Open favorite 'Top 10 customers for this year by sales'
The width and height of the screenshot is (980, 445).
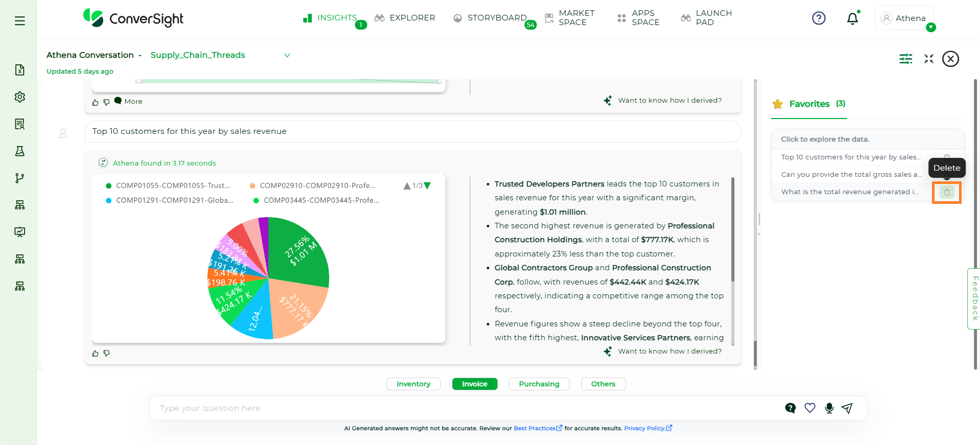pyautogui.click(x=850, y=157)
